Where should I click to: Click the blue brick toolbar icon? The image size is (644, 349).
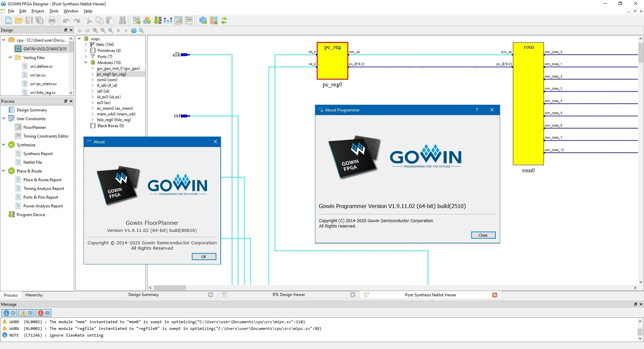coord(203,20)
